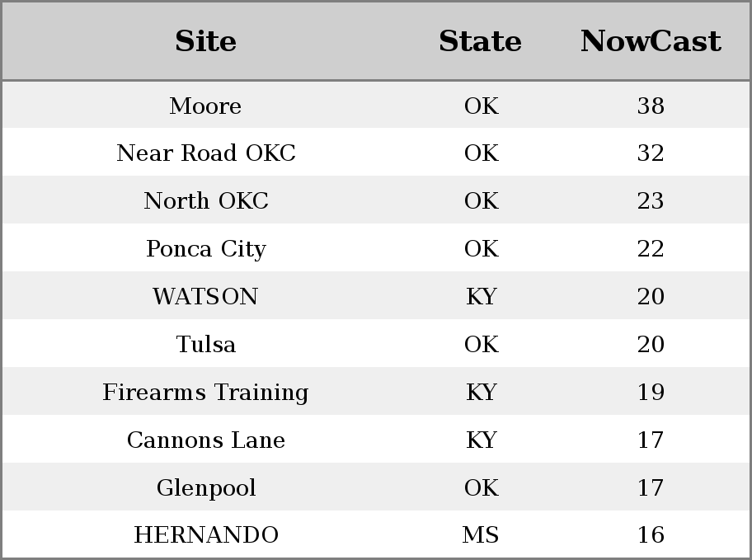The width and height of the screenshot is (752, 560).
Task: Select NowCast value 19 for Firearms Training
Action: 651,392
